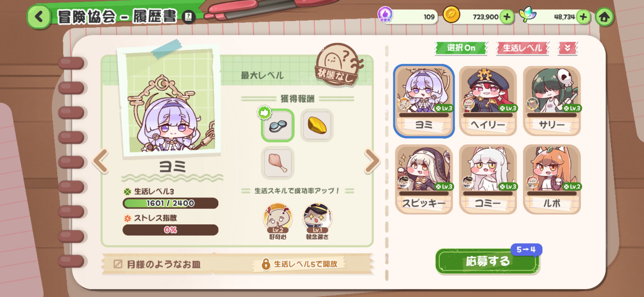Flip sort order with double chevron
Viewport: 644px width, 297px height.
tap(567, 48)
